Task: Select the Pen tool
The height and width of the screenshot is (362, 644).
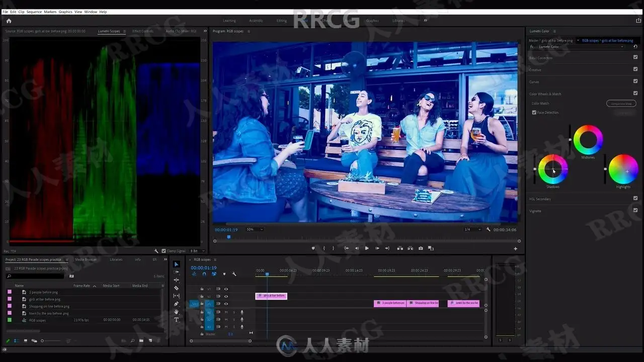Action: pos(176,304)
